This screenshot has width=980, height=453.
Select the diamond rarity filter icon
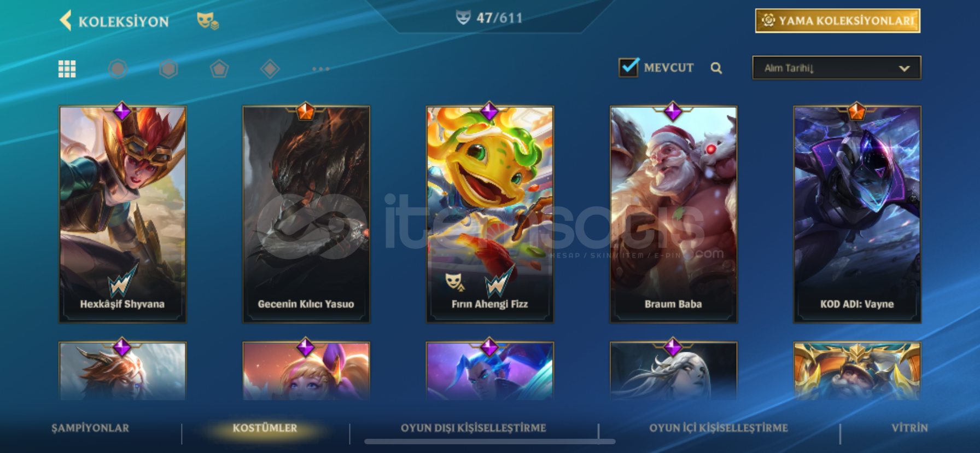coord(270,69)
